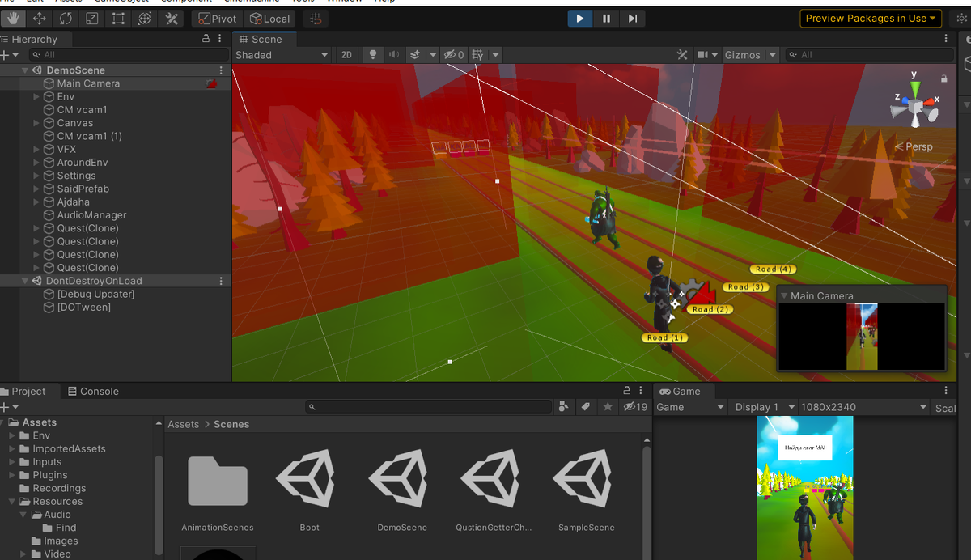Click the Road (3) label in Scene

tap(744, 286)
